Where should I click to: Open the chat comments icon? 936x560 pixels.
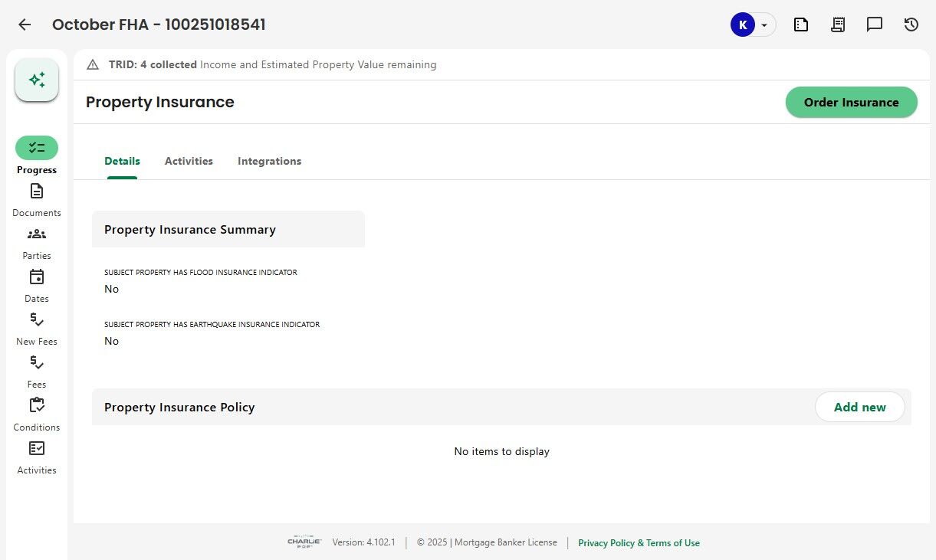(x=875, y=25)
